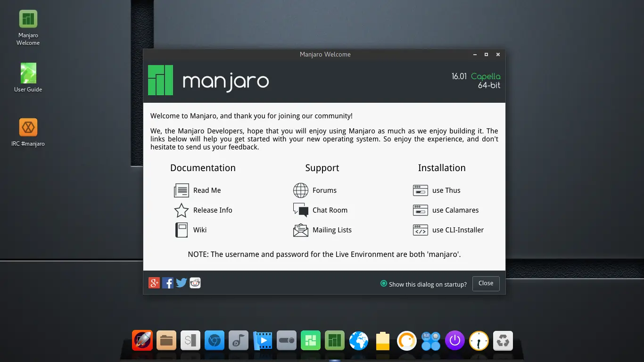Screen dimensions: 644x362
Task: Launch the terminal from the dock
Action: pos(190,340)
